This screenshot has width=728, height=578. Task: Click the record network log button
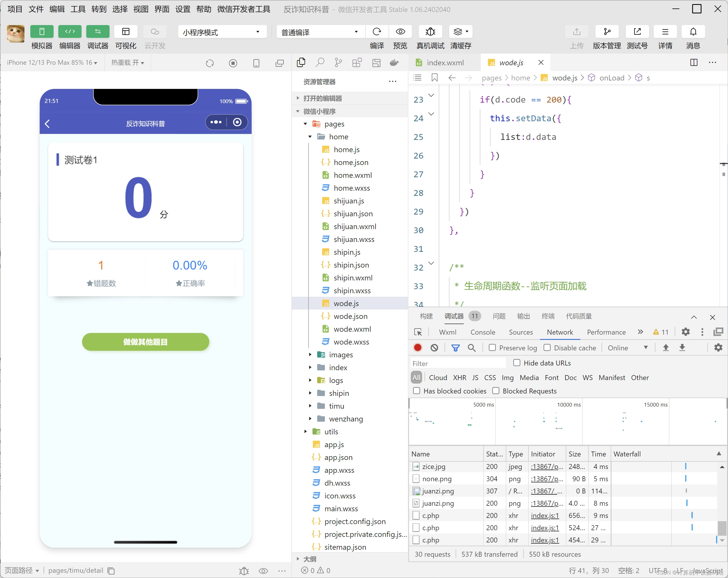click(x=418, y=348)
